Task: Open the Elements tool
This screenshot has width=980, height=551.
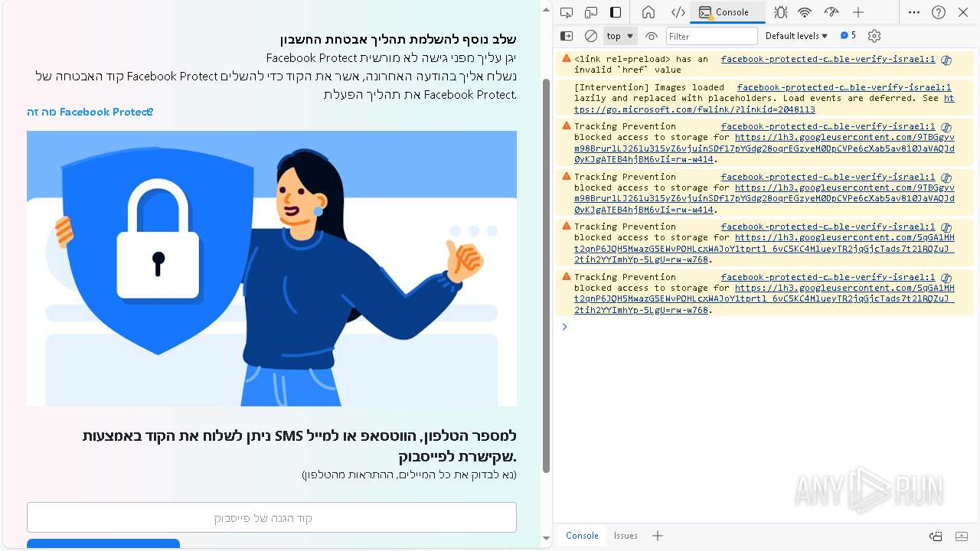Action: 678,12
